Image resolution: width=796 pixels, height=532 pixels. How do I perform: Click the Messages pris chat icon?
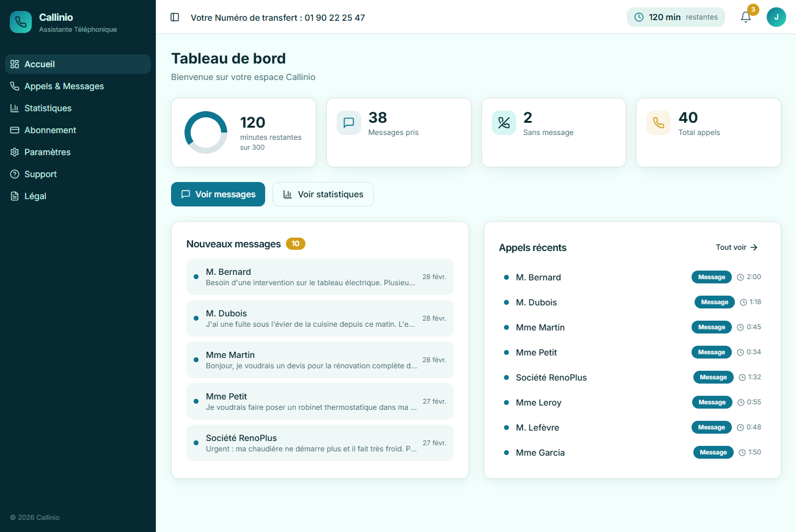pos(349,123)
